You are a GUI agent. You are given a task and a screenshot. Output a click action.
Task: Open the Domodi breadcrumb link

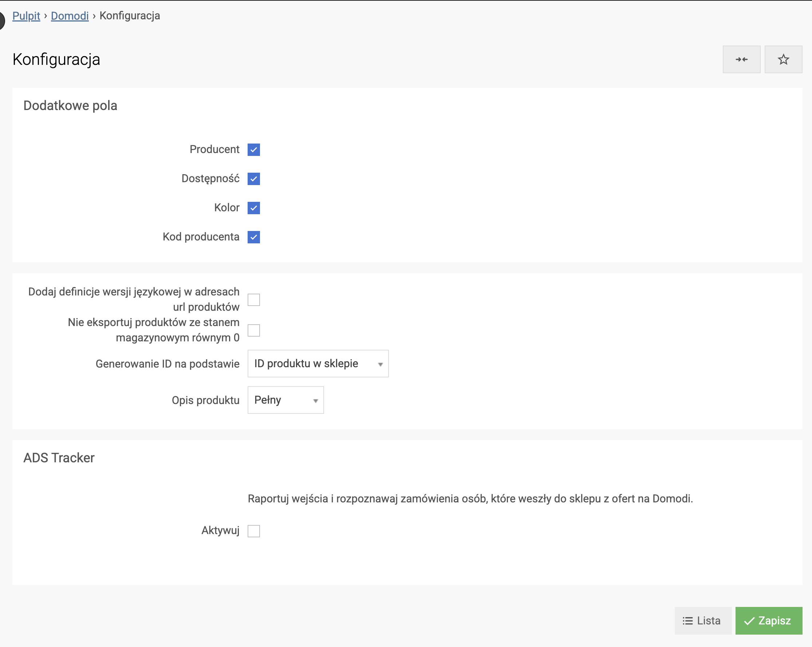click(70, 16)
